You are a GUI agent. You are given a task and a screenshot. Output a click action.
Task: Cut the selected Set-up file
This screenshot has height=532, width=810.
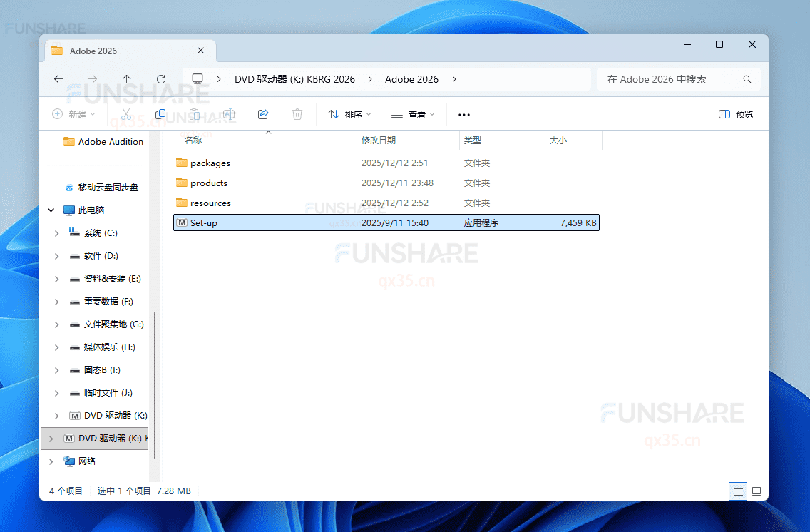coord(125,114)
